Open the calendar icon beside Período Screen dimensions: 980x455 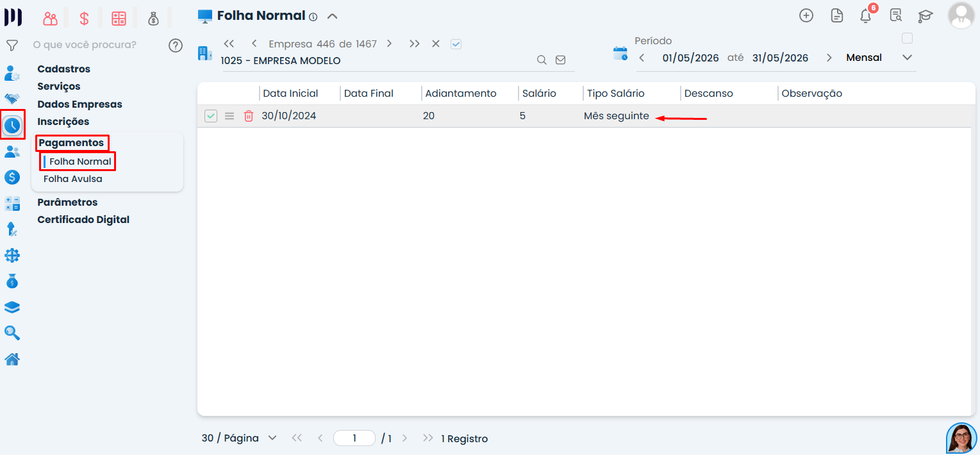(x=620, y=54)
